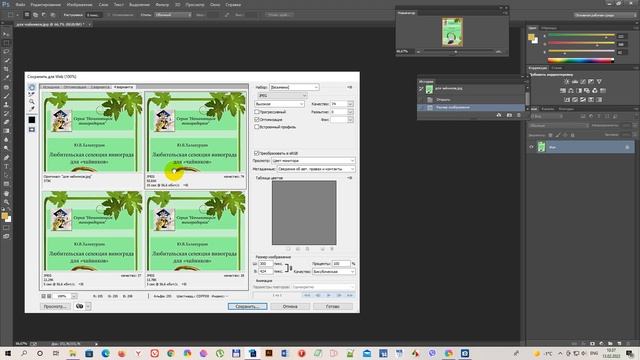Select the Zoom tool in Save for Web dialog
This screenshot has height=360, width=640.
click(x=32, y=102)
